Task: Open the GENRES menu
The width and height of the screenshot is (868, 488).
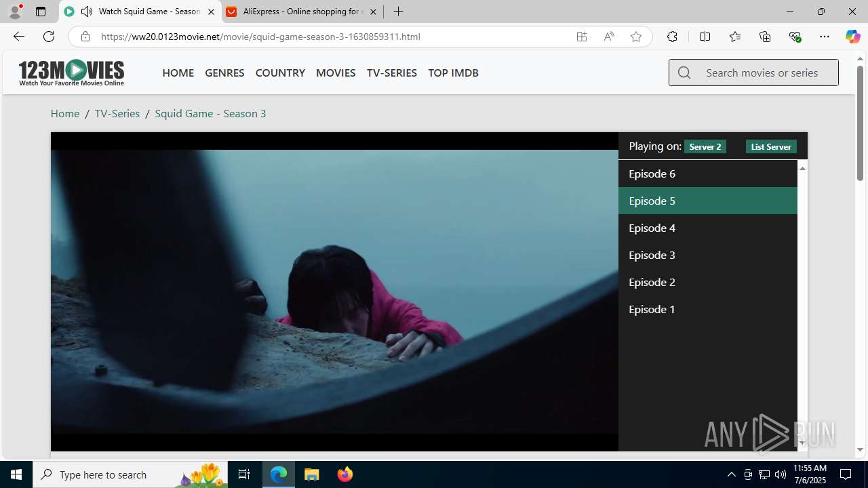Action: (x=224, y=73)
